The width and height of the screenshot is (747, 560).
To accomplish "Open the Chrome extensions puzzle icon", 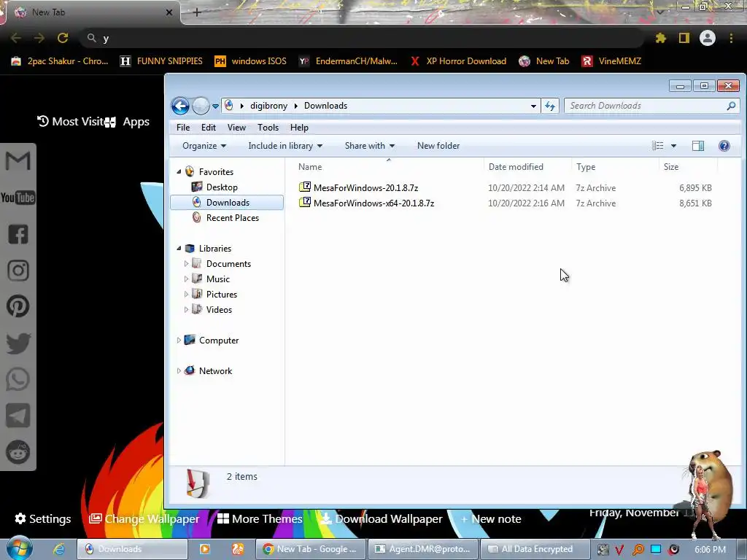I will click(661, 38).
